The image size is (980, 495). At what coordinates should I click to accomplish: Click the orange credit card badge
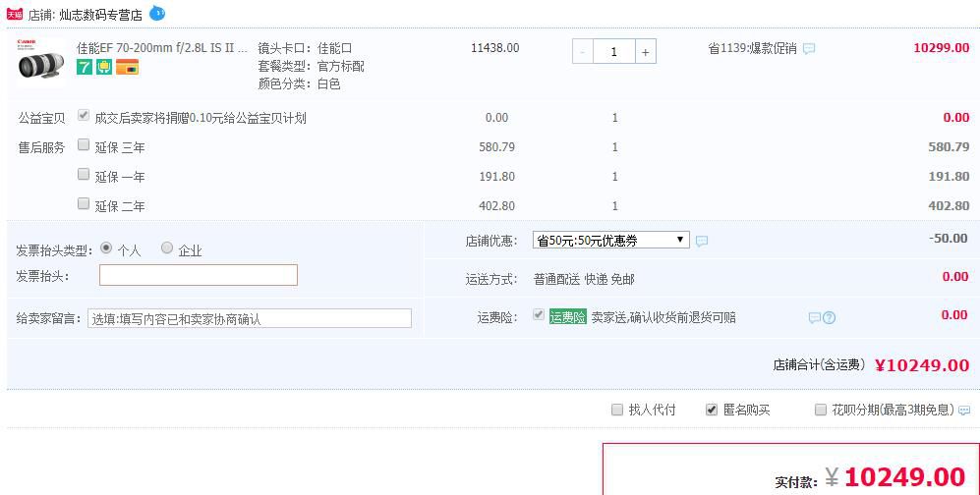(x=127, y=67)
